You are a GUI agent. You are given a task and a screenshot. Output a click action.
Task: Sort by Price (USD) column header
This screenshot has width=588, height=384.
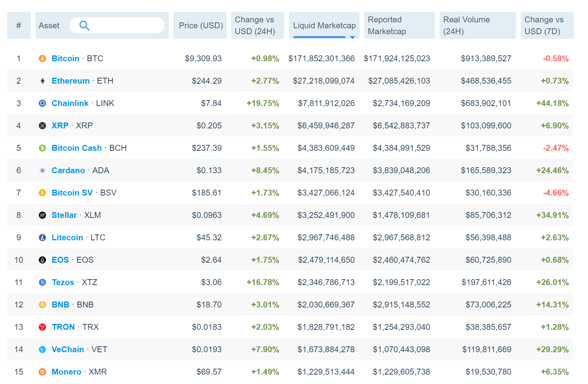pos(200,26)
